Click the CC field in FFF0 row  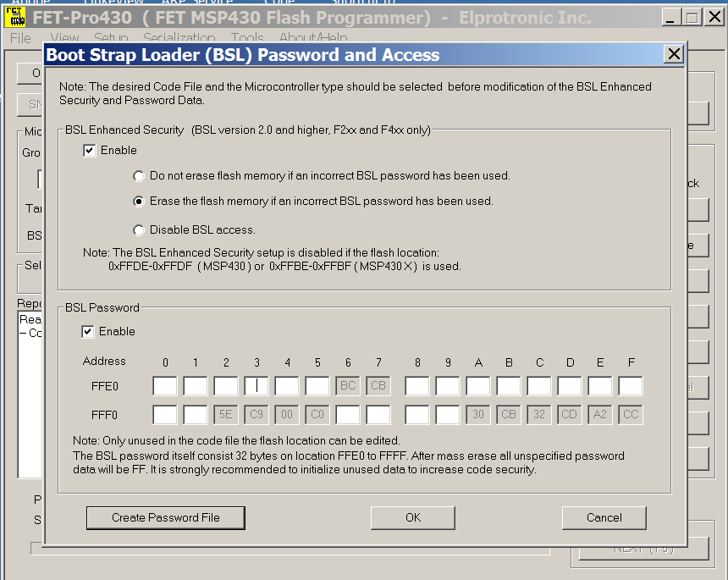tap(631, 415)
